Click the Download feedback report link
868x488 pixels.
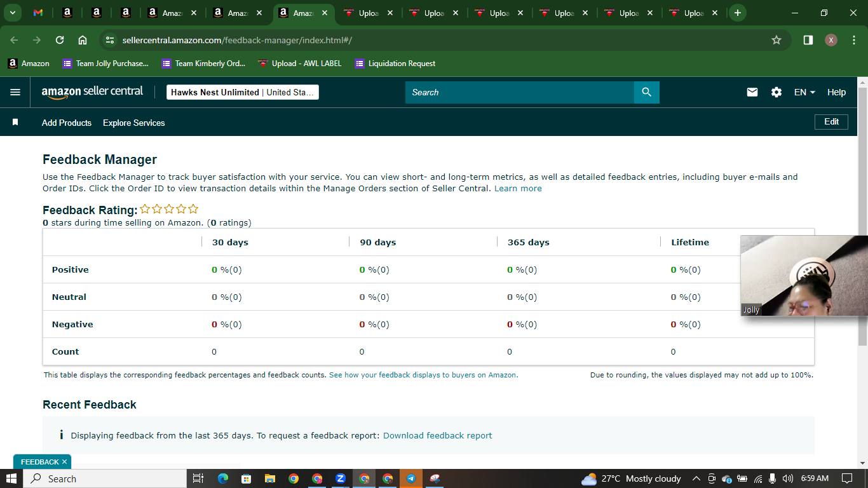438,435
